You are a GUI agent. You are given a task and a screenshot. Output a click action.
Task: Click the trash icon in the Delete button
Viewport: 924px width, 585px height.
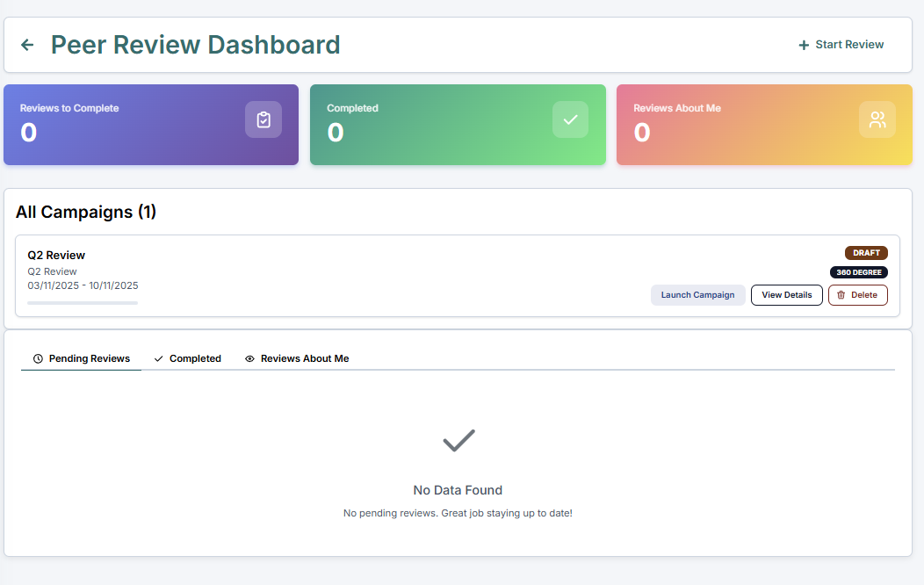pyautogui.click(x=841, y=295)
